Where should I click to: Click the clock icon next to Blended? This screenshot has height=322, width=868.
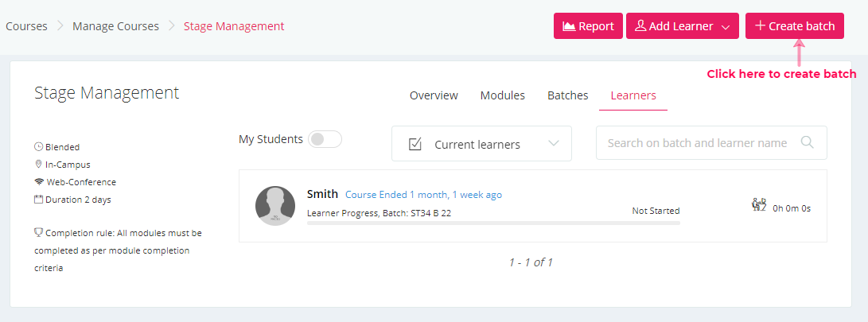click(39, 147)
